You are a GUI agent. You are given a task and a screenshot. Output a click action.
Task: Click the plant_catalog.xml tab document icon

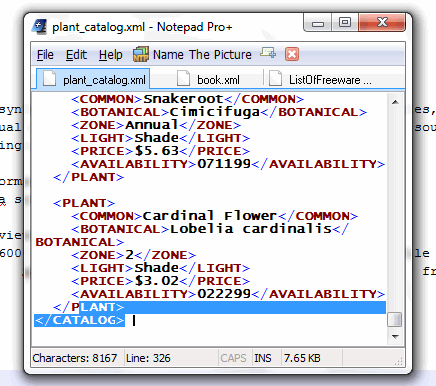tap(49, 79)
